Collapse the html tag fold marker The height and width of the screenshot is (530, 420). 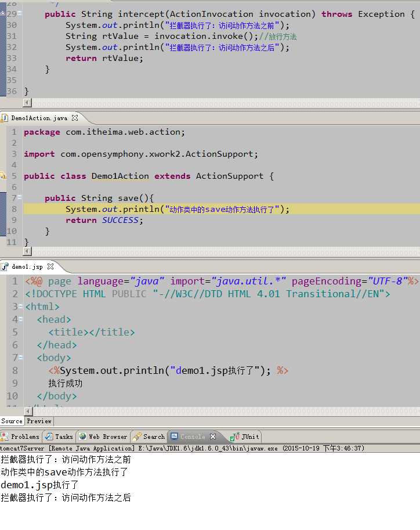coord(21,307)
